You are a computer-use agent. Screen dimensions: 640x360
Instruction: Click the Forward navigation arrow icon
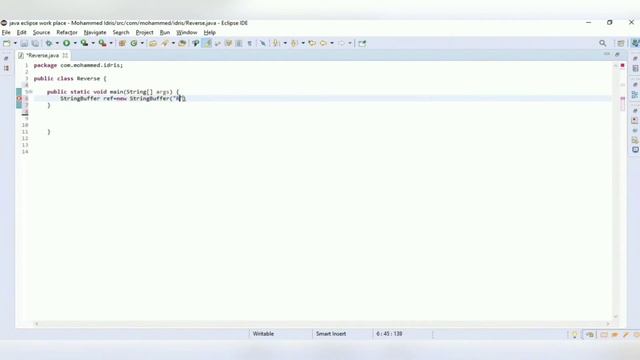point(341,43)
